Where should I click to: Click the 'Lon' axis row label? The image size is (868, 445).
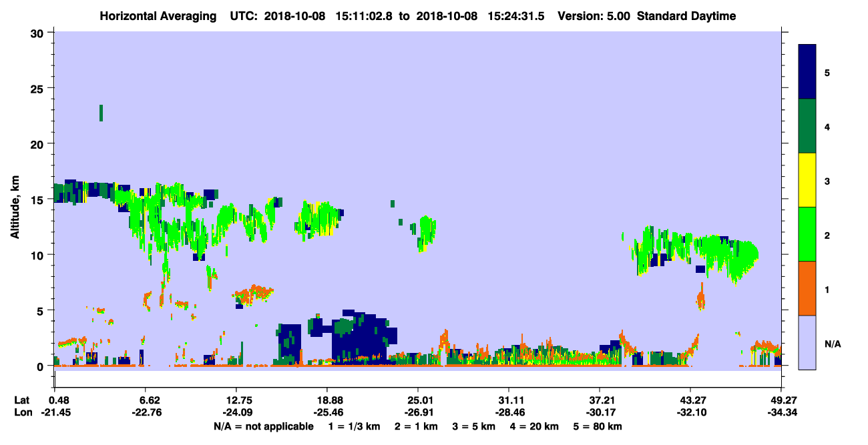click(x=22, y=412)
